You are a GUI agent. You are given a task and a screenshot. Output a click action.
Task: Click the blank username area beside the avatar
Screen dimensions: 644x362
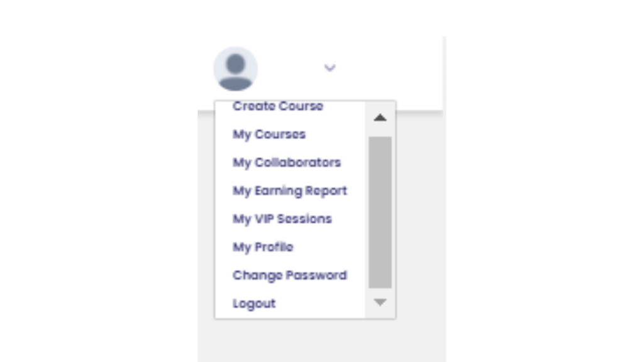(x=289, y=69)
